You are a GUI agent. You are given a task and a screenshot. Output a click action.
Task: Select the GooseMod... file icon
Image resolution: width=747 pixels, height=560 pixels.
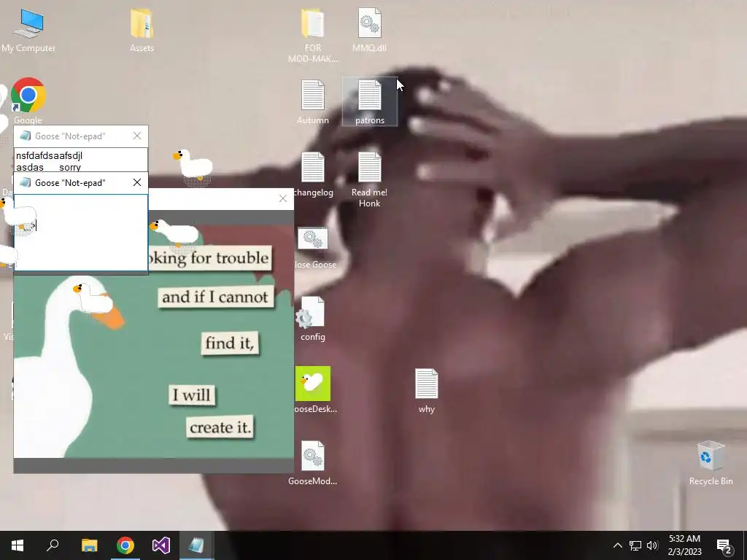pos(312,463)
